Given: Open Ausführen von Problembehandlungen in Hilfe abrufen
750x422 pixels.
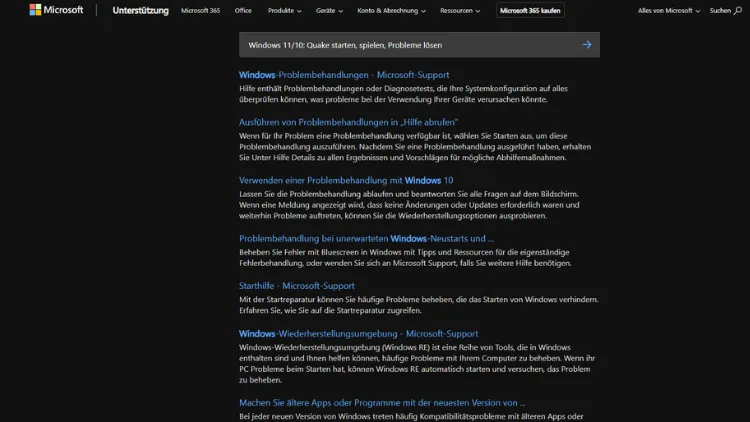Looking at the screenshot, I should tap(348, 122).
